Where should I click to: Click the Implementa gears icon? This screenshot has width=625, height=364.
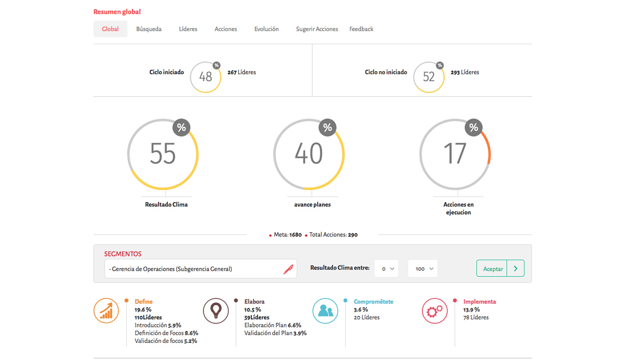pyautogui.click(x=435, y=311)
